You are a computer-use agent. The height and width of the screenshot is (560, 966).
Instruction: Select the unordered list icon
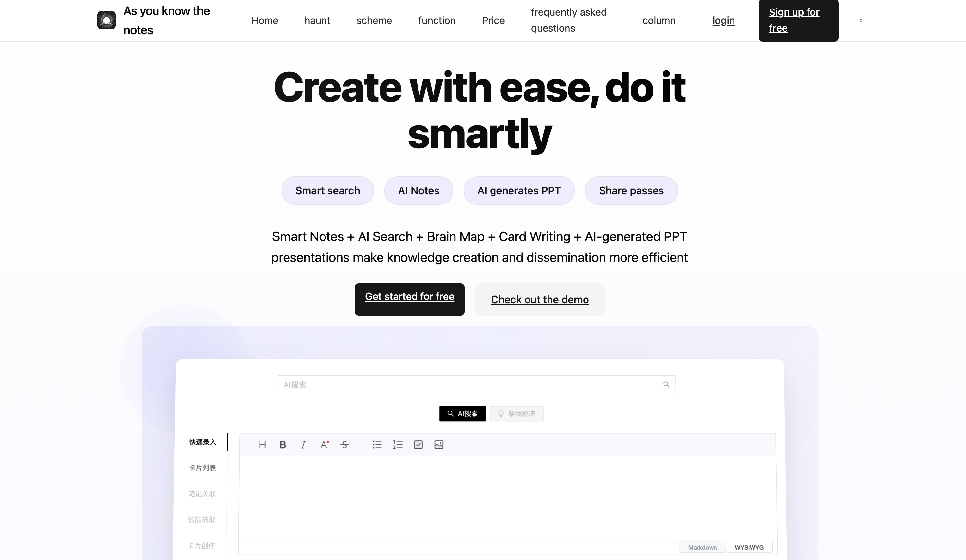(377, 445)
